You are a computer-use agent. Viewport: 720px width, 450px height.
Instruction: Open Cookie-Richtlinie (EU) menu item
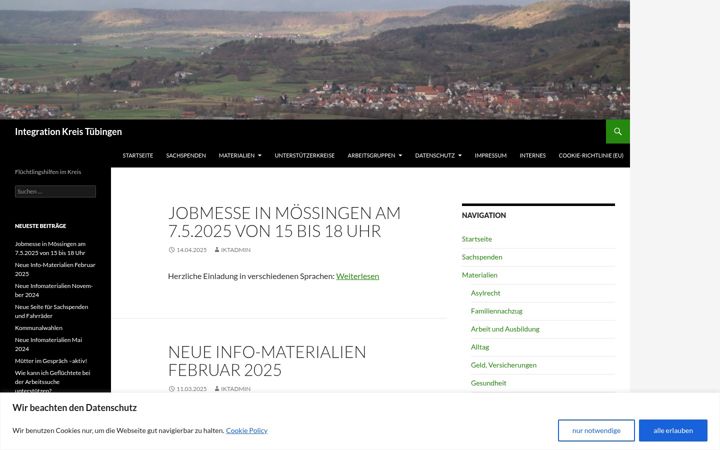pyautogui.click(x=591, y=156)
